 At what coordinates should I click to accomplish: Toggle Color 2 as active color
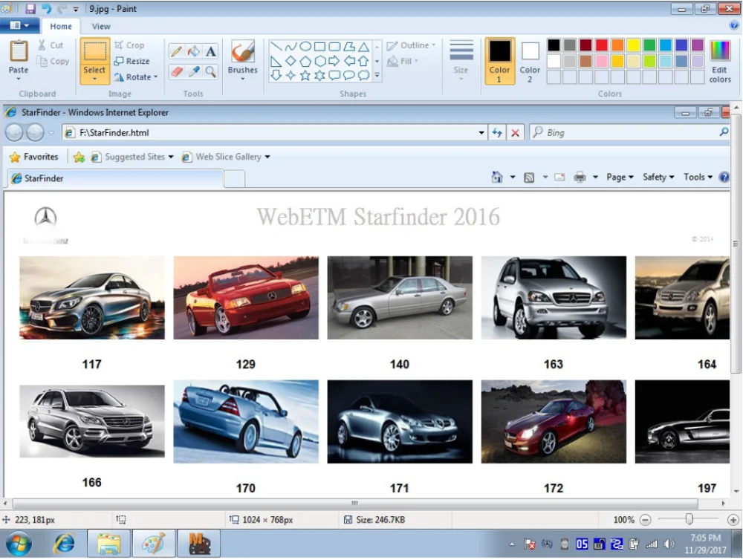click(530, 61)
